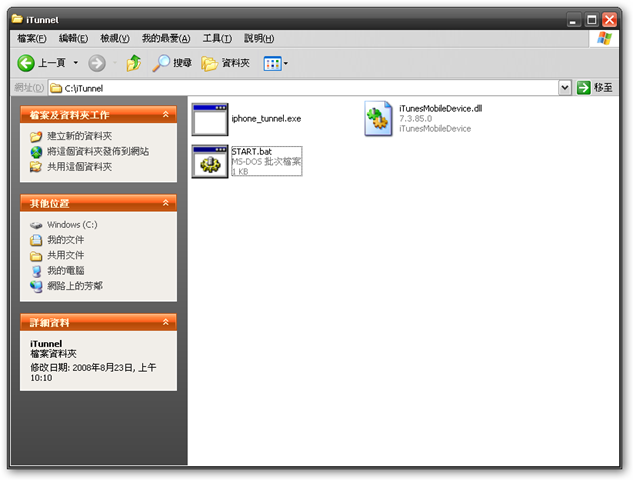Click the network icon beside 網路上的芳鄰
This screenshot has height=480, width=633.
pos(36,287)
